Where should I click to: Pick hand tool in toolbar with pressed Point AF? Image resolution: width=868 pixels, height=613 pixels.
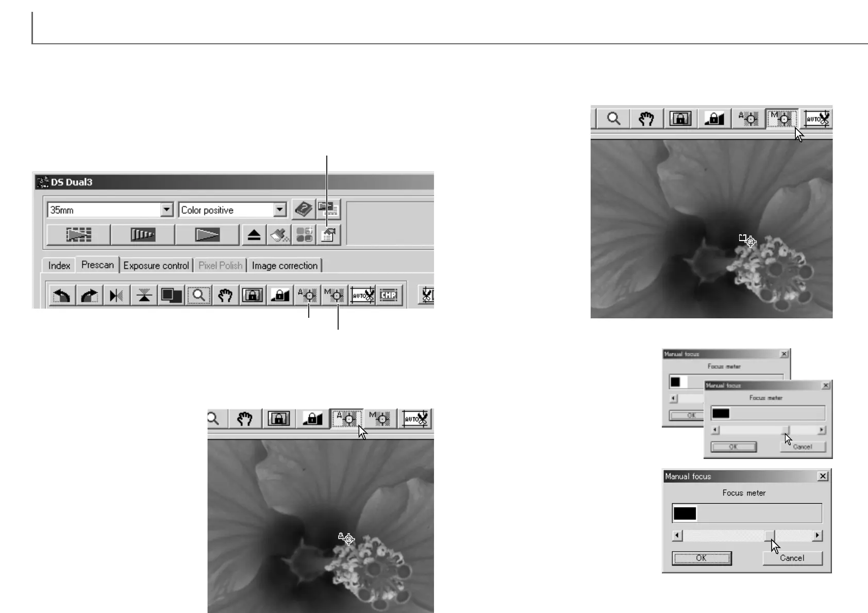tap(245, 418)
